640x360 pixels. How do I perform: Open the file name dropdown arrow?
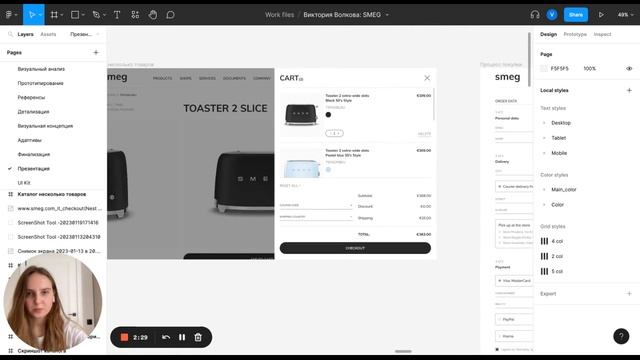click(x=387, y=15)
